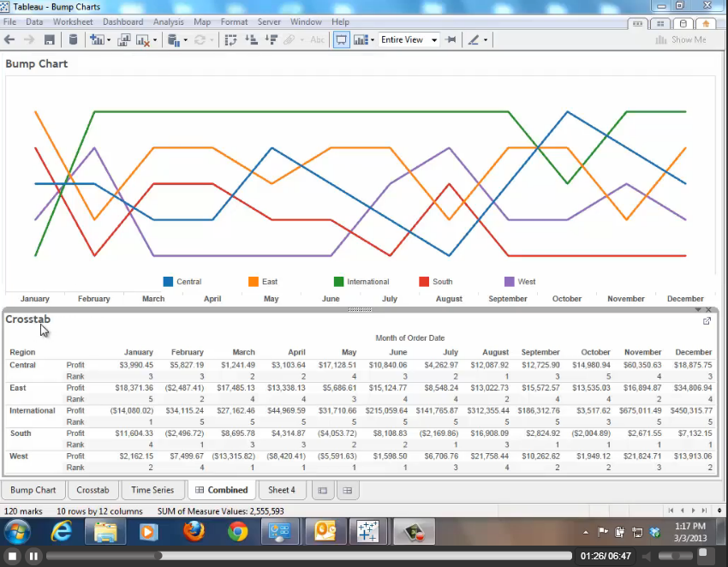
Task: Toggle the Presentation Mode button
Action: pos(342,40)
